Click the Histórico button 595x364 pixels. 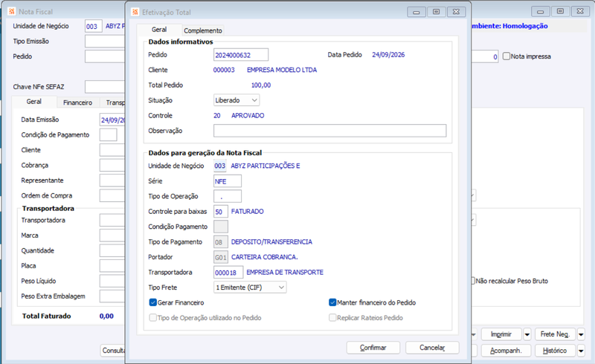555,351
